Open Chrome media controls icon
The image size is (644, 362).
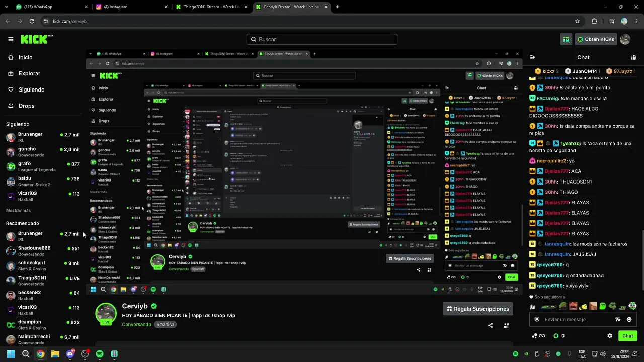pyautogui.click(x=612, y=21)
